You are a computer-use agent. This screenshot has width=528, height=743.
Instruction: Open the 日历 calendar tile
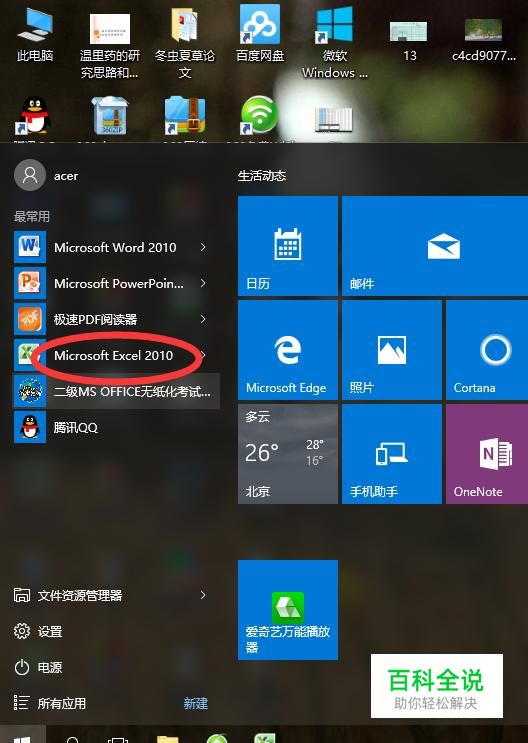288,246
